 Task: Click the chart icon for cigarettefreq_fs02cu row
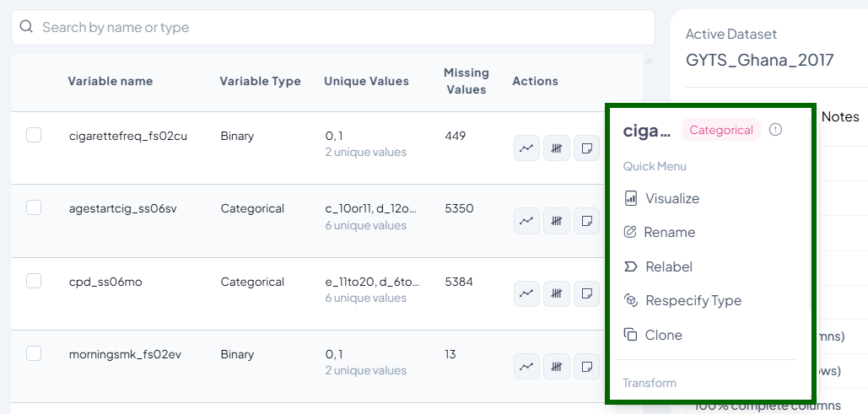tap(526, 148)
